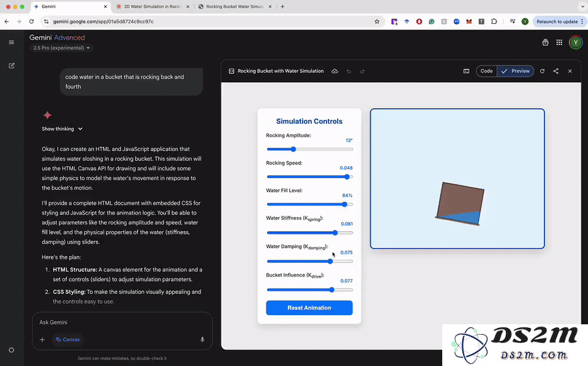Adjust the Bucket Influence slider
Screen dimensions: 588x366
pyautogui.click(x=310, y=290)
